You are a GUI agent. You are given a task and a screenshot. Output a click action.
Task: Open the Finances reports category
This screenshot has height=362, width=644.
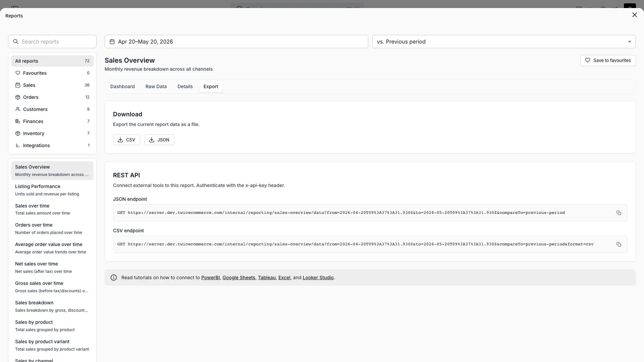coord(52,121)
